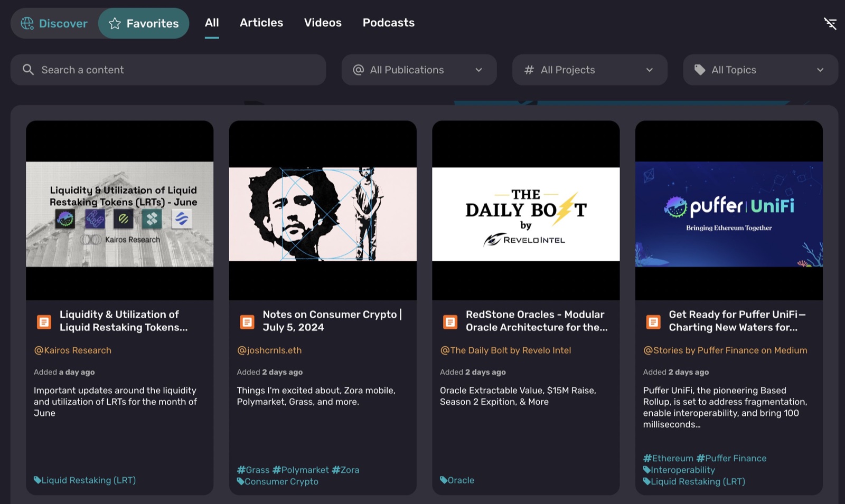The width and height of the screenshot is (845, 504).
Task: Filter by the #Puffer Finance project tag
Action: [x=731, y=458]
